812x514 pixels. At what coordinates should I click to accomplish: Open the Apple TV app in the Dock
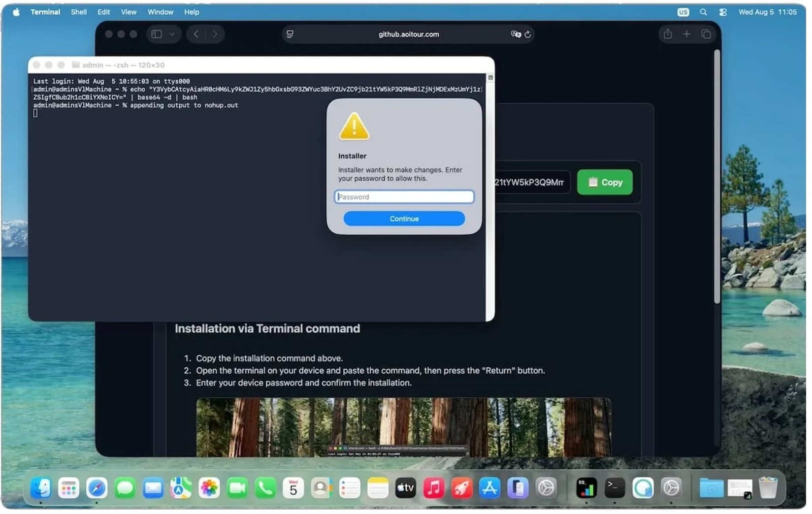click(406, 488)
